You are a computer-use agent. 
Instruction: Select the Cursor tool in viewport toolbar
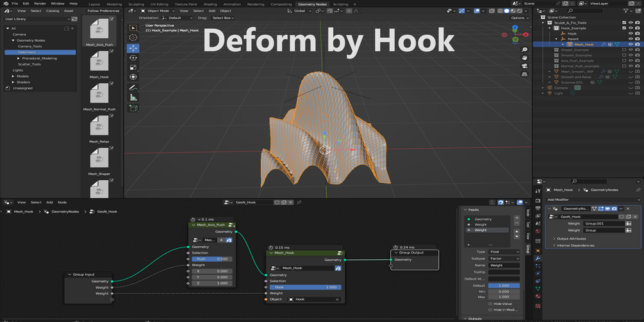133,37
